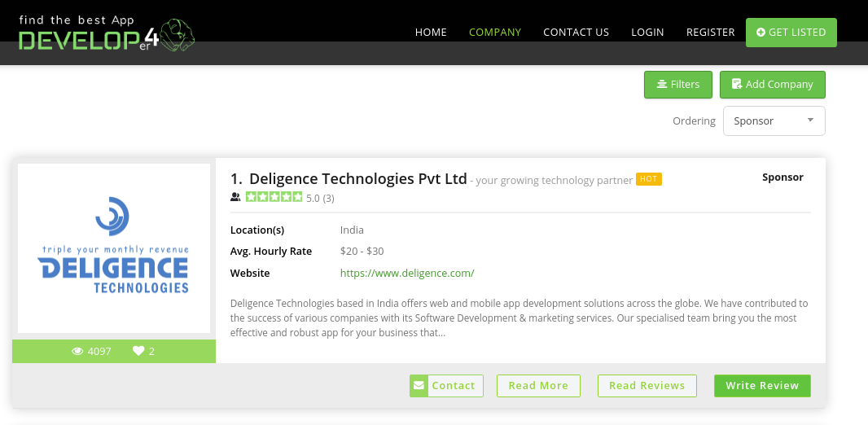Click the GET LISTED button
This screenshot has height=425, width=868.
point(791,33)
